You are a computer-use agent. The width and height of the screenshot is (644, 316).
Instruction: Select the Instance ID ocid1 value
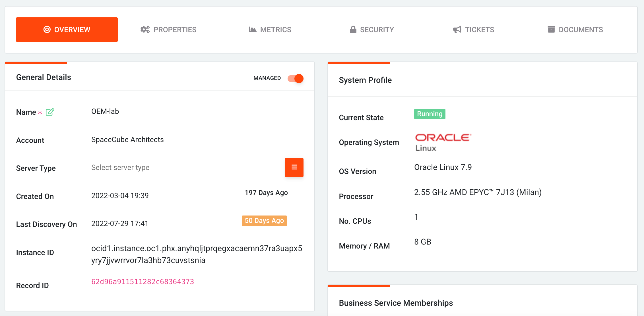tap(197, 254)
